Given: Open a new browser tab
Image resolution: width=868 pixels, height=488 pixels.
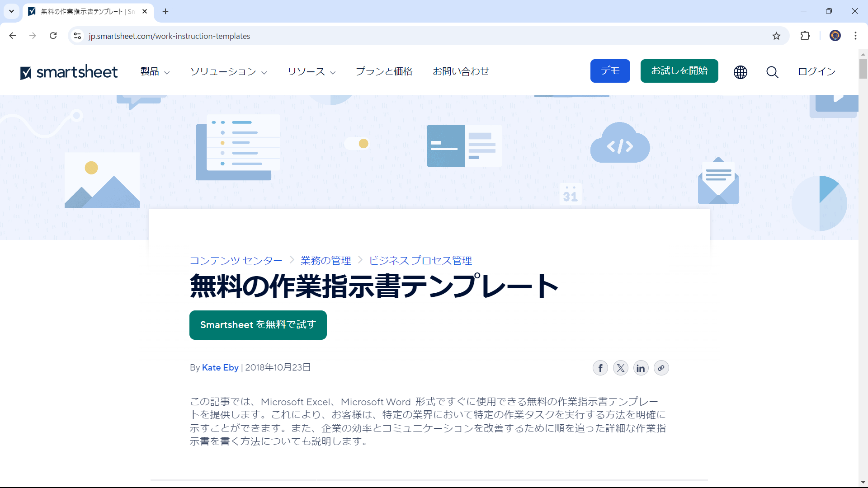Looking at the screenshot, I should [x=165, y=11].
